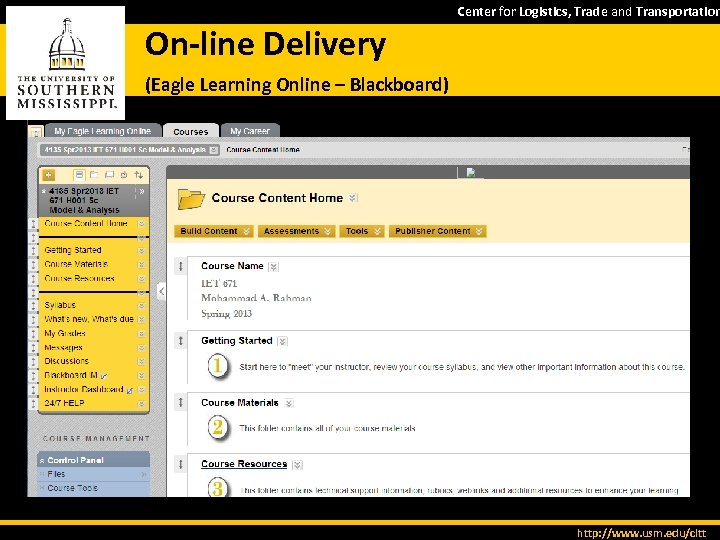Open the options chevron beside Course Materials heading

(x=289, y=403)
